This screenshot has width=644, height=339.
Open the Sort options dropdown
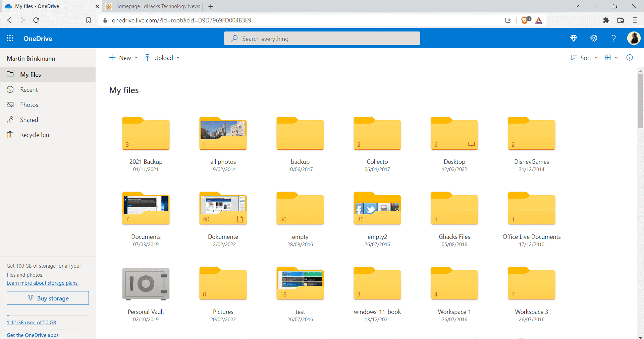point(584,58)
